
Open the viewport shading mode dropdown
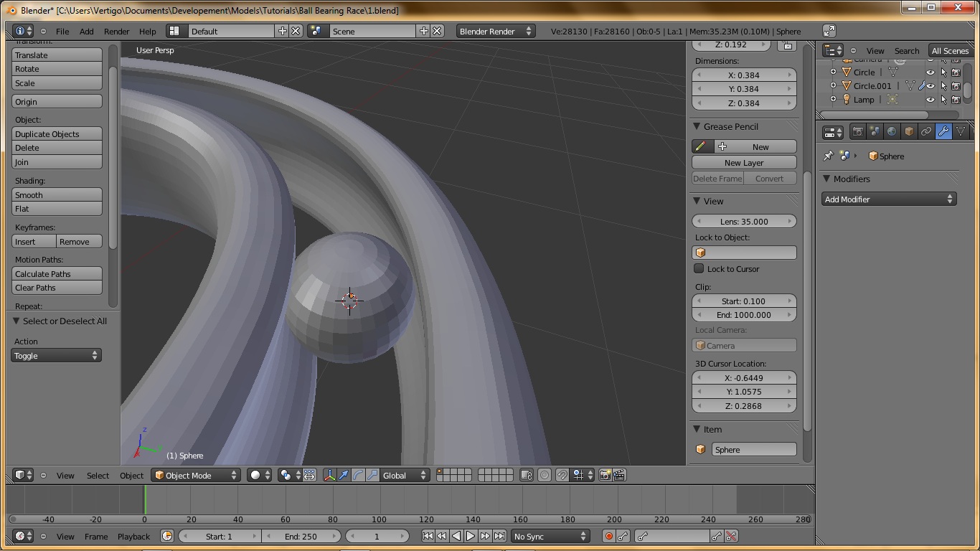pos(260,475)
